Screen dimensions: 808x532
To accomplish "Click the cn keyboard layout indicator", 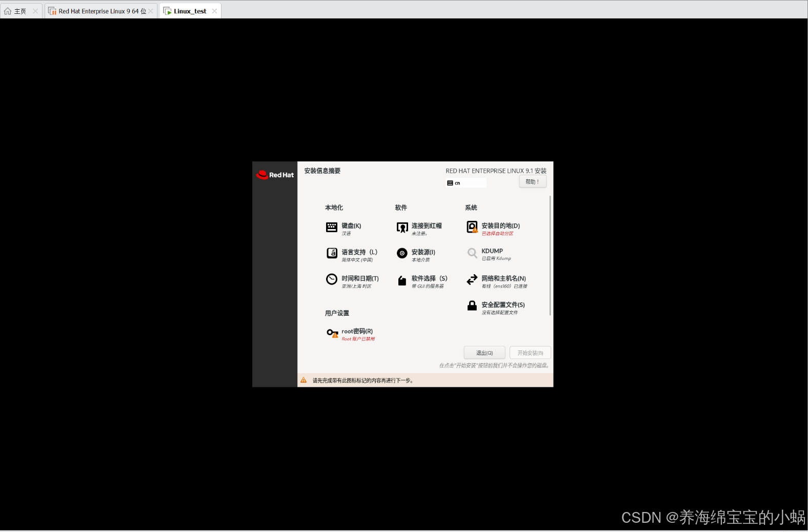I will pos(466,183).
